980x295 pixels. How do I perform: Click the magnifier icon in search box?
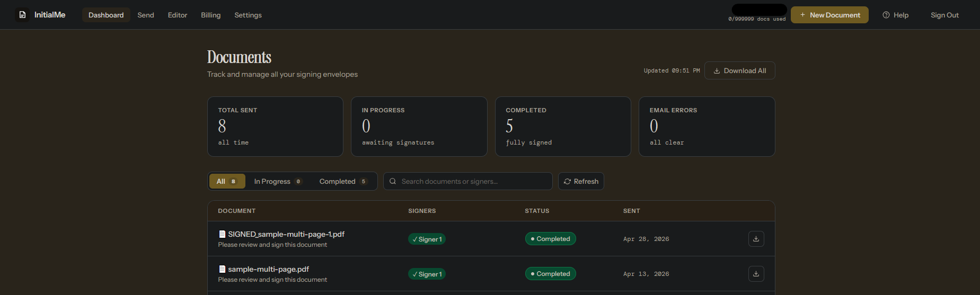tap(393, 181)
